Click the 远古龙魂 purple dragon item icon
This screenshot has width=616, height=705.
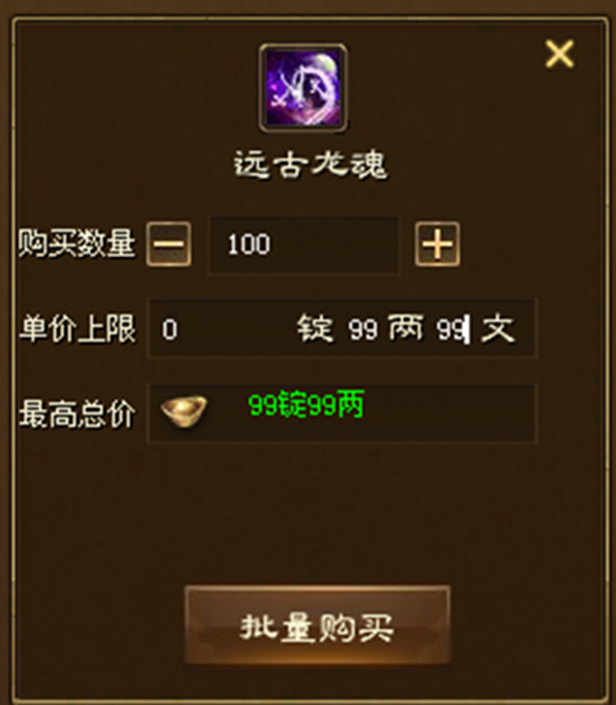(303, 88)
